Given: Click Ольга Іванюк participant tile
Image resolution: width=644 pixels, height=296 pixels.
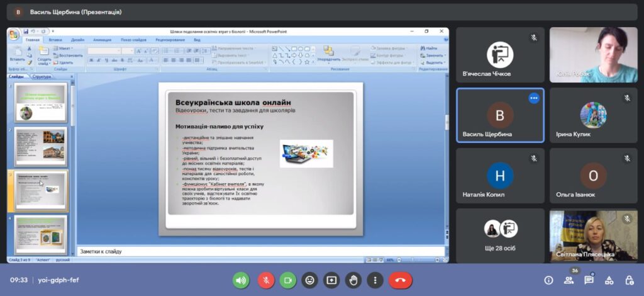Looking at the screenshot, I should pos(594,176).
